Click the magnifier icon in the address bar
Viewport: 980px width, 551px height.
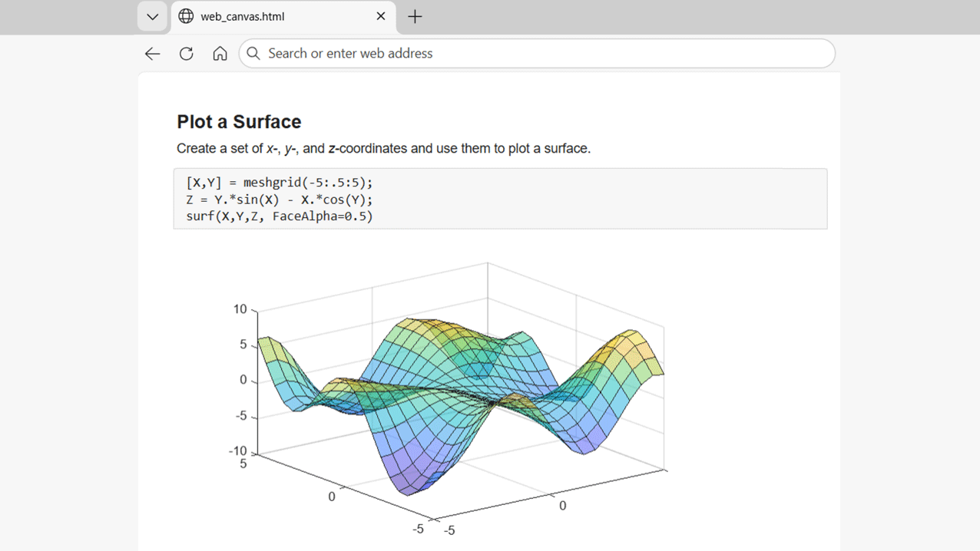(253, 54)
